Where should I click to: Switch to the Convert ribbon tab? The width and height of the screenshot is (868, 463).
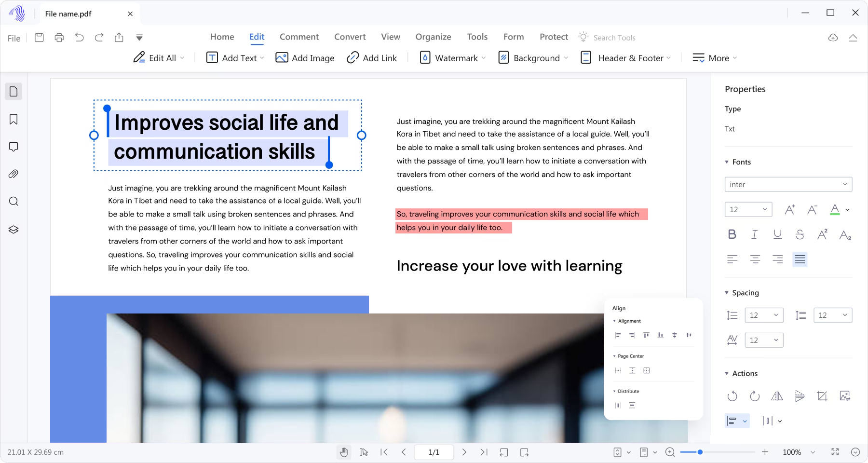(x=350, y=37)
